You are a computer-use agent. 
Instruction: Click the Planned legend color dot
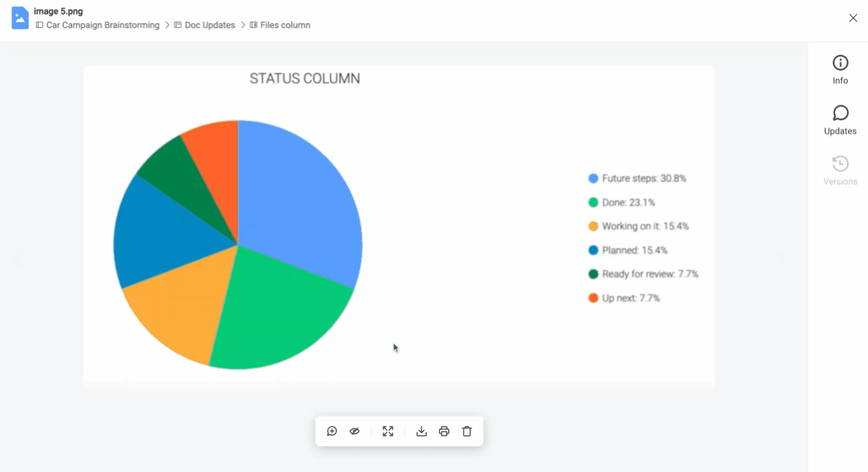coord(593,251)
